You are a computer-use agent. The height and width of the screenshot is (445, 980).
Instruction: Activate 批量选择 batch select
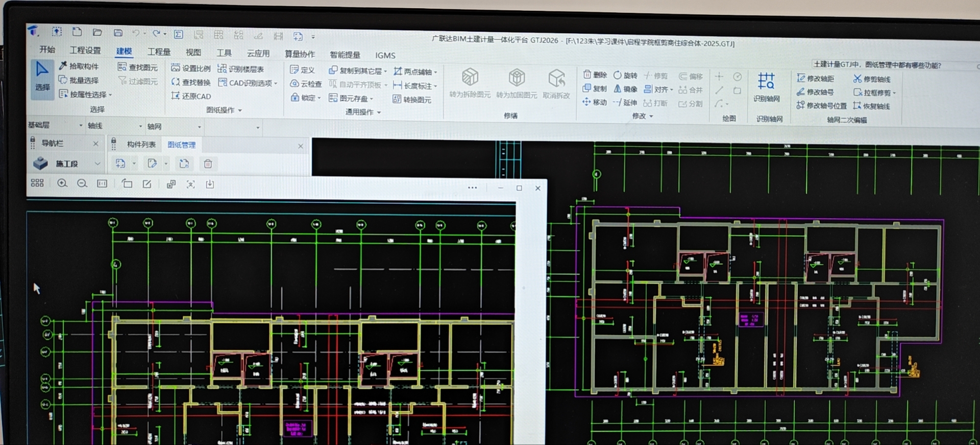point(79,80)
